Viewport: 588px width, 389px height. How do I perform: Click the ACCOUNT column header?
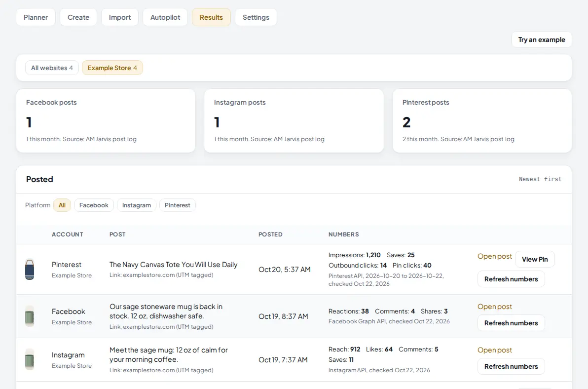(68, 234)
